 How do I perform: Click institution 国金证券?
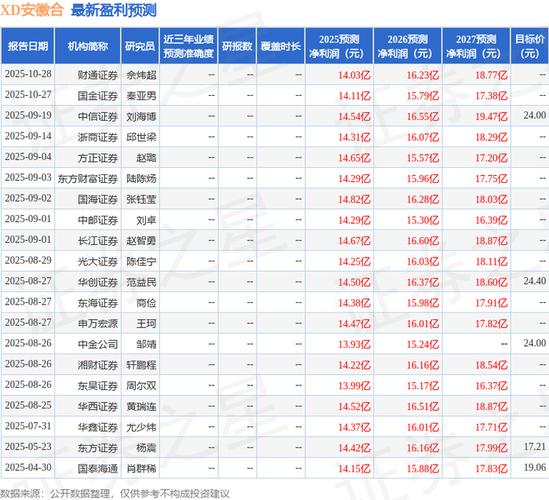[97, 96]
